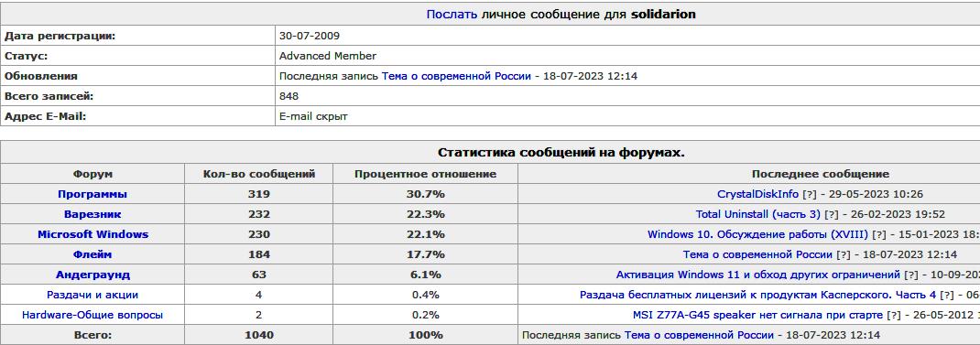Image resolution: width=980 pixels, height=345 pixels.
Task: Click the Статус label
Action: 27,56
